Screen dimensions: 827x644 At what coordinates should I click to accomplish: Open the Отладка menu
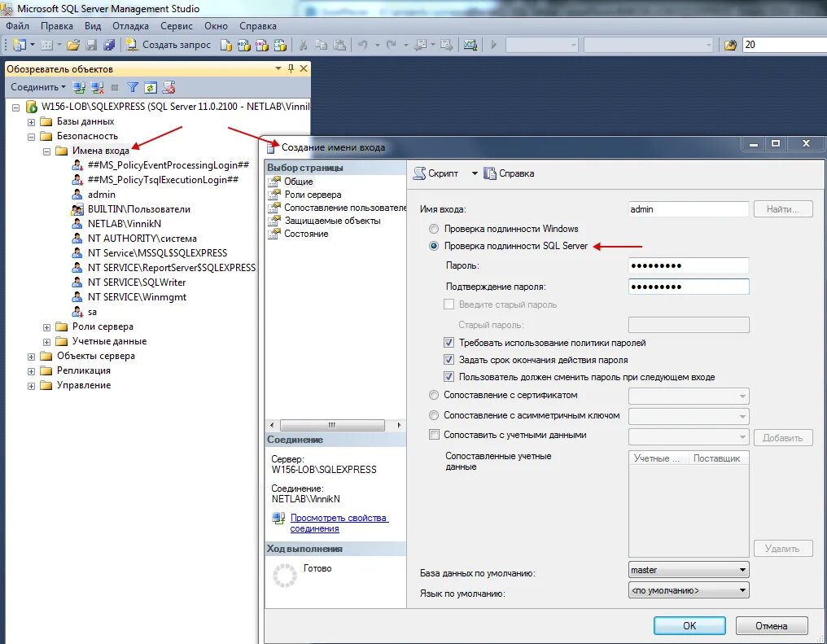pos(131,26)
